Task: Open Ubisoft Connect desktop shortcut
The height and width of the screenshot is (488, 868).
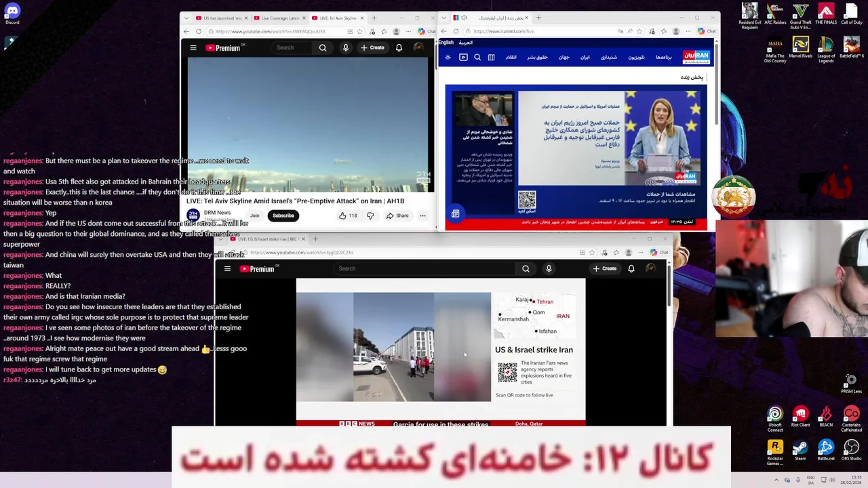Action: point(775,418)
